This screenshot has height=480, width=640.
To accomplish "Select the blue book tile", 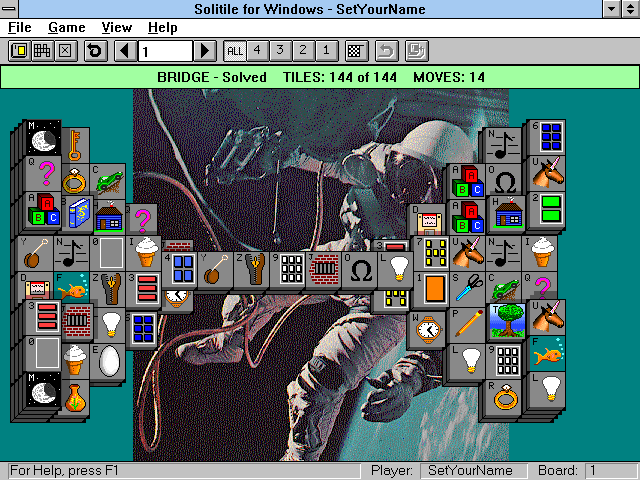I will pyautogui.click(x=78, y=213).
